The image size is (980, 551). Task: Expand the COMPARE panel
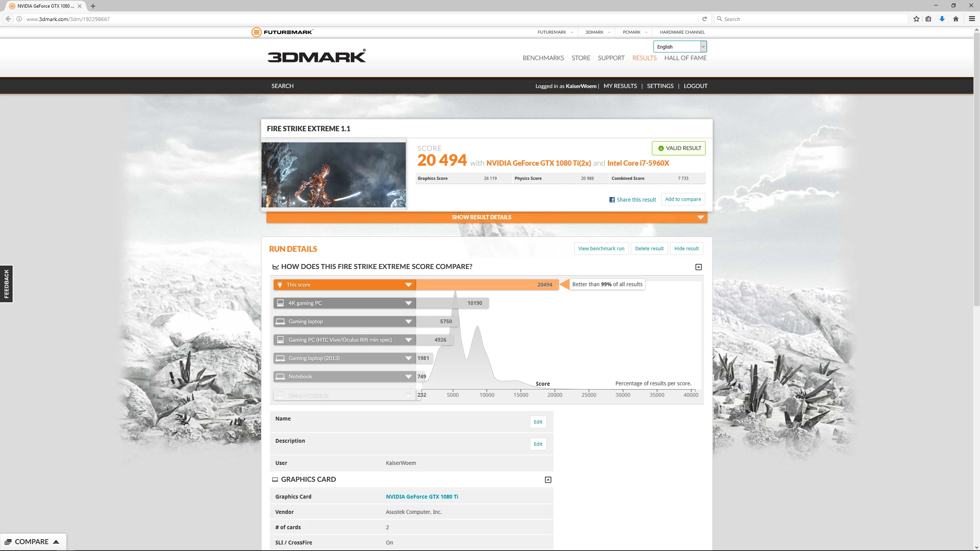tap(33, 542)
